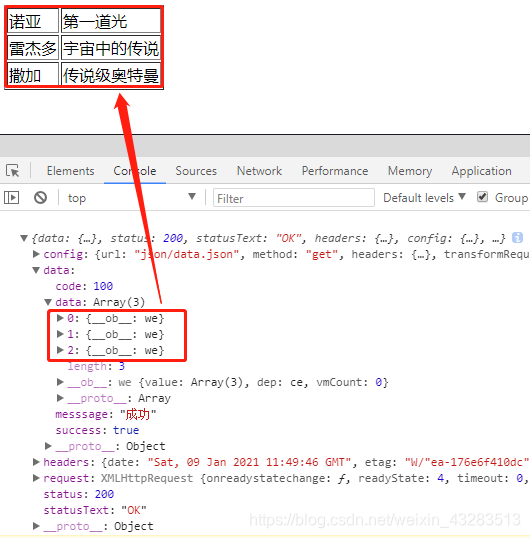Image resolution: width=530 pixels, height=538 pixels.
Task: Click the length: 3 property
Action: [x=96, y=366]
